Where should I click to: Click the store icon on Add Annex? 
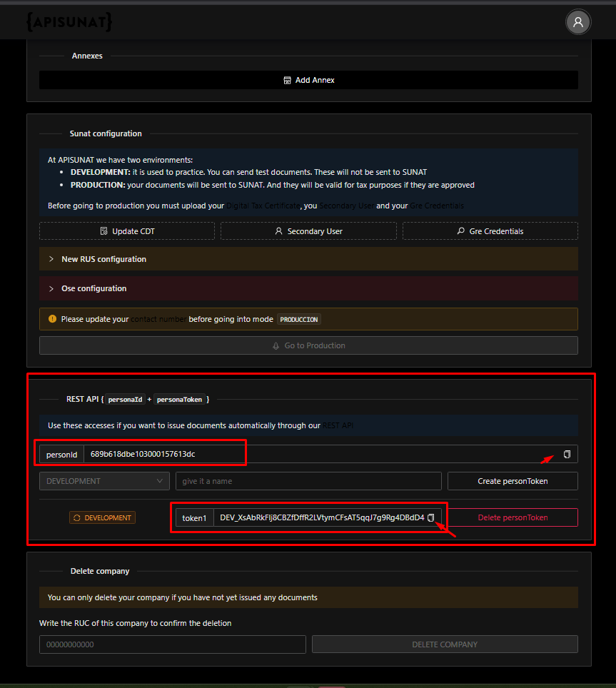pyautogui.click(x=287, y=81)
